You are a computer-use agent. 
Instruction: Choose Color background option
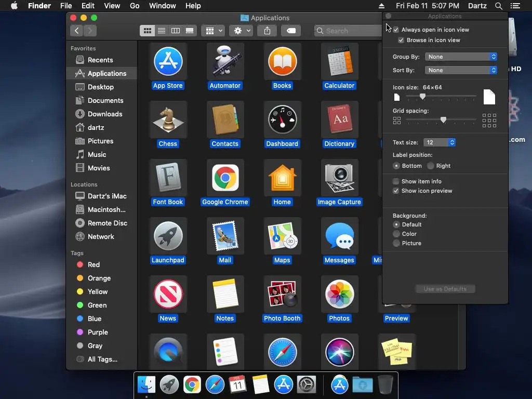tap(396, 234)
